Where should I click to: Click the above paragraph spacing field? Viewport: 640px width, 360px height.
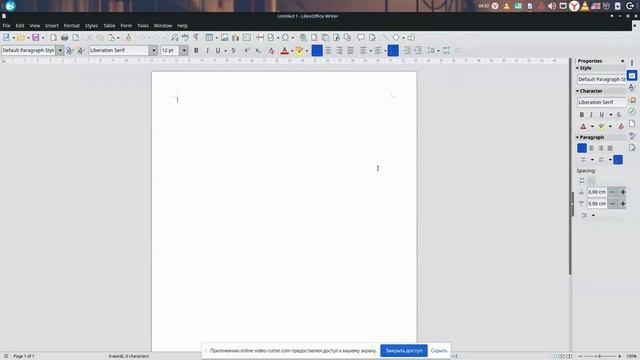(597, 192)
